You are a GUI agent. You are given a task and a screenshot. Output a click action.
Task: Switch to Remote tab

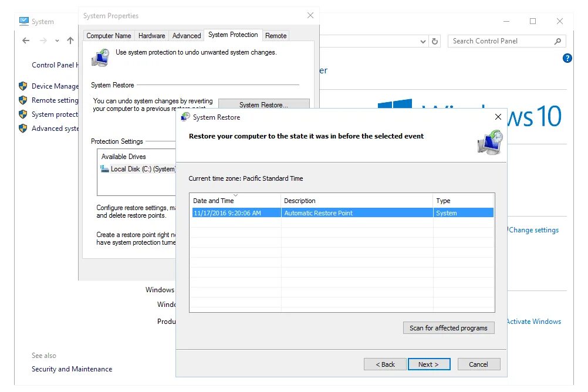point(276,36)
